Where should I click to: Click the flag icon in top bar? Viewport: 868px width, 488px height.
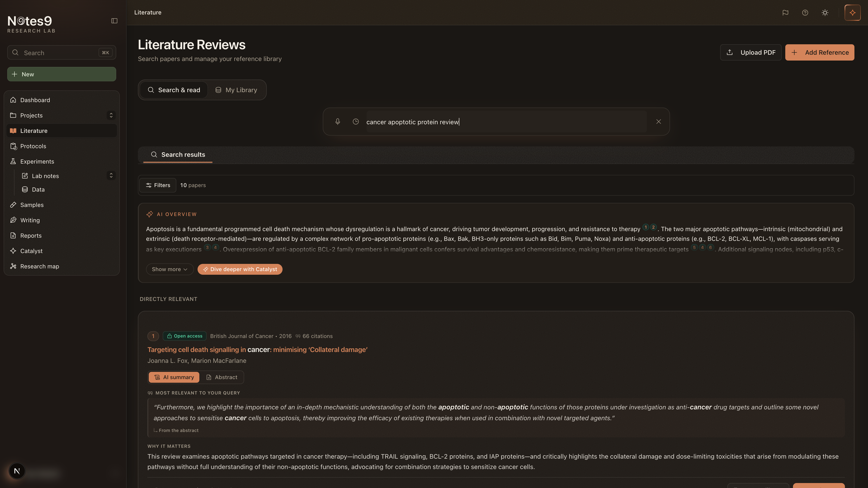tap(785, 12)
